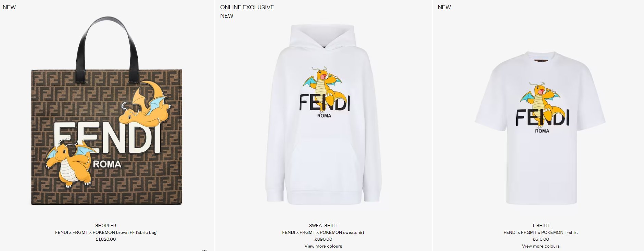Click the NEW badge on the shopper bag

click(9, 7)
